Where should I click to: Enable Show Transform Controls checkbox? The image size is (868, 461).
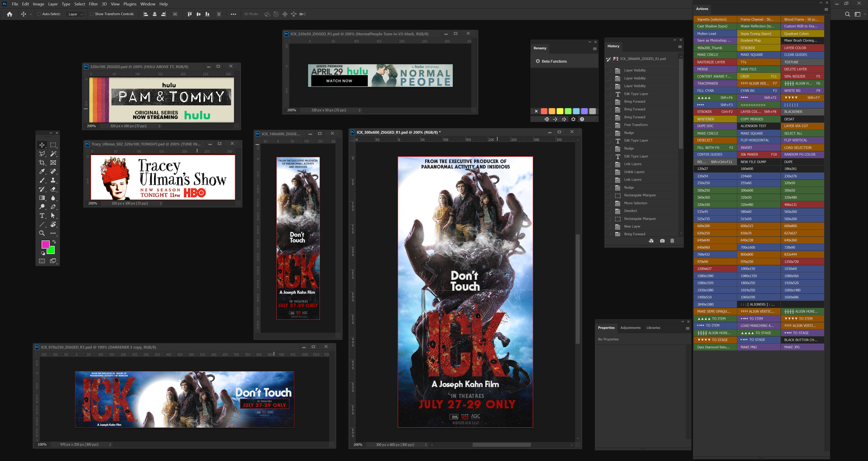coord(92,14)
